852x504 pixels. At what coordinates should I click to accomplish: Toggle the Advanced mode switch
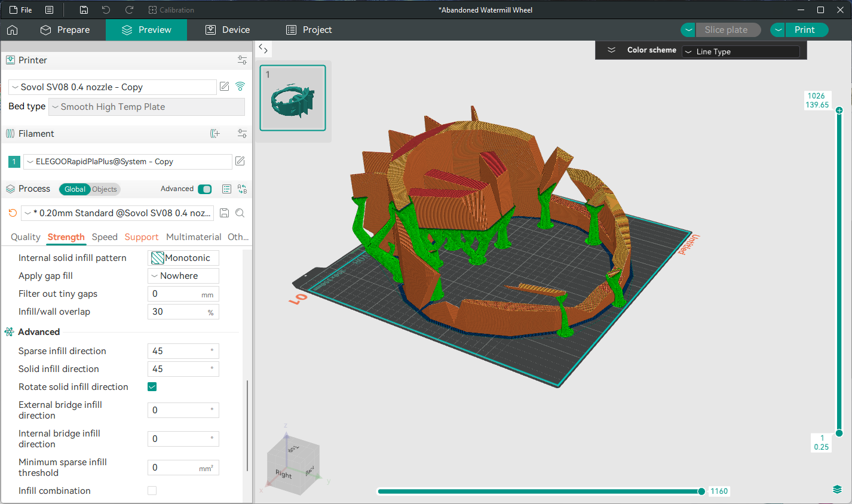[x=204, y=189]
